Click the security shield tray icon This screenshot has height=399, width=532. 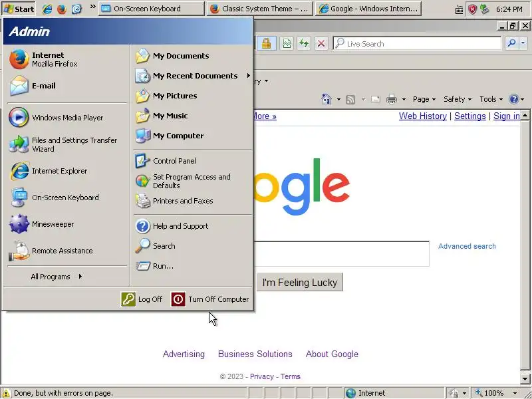coord(472,9)
